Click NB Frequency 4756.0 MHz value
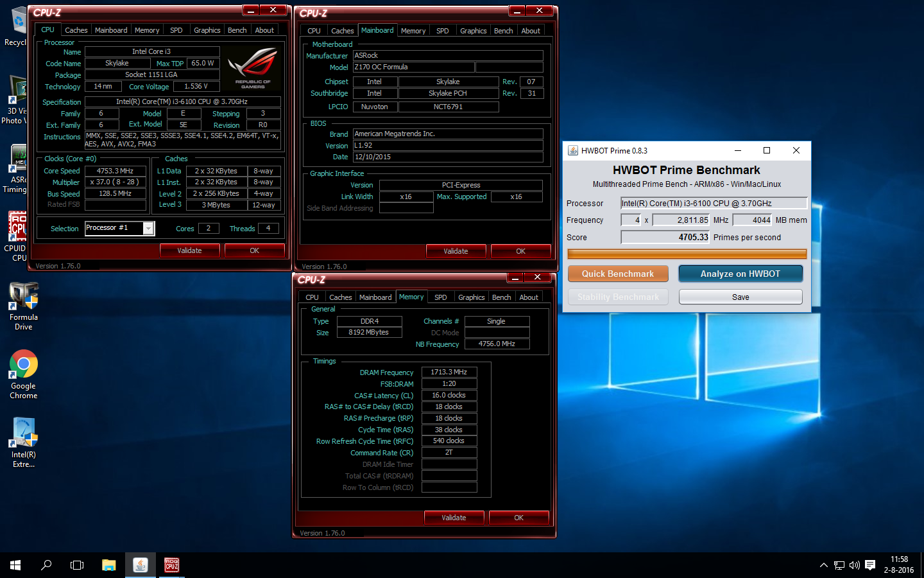Image resolution: width=924 pixels, height=578 pixels. (497, 344)
